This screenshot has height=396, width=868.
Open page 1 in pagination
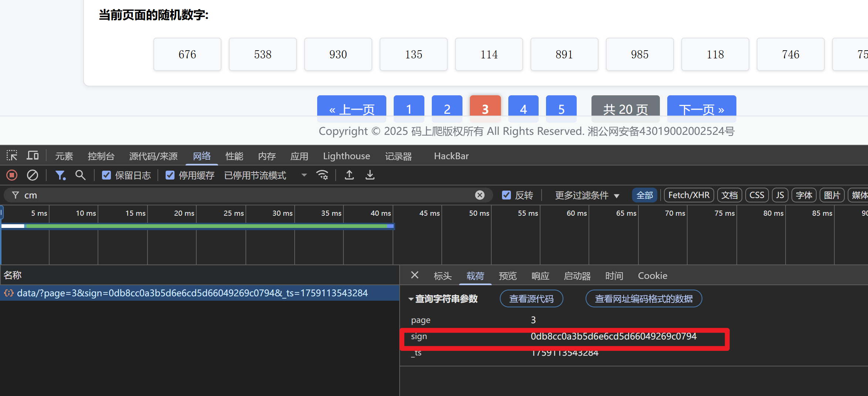click(409, 109)
